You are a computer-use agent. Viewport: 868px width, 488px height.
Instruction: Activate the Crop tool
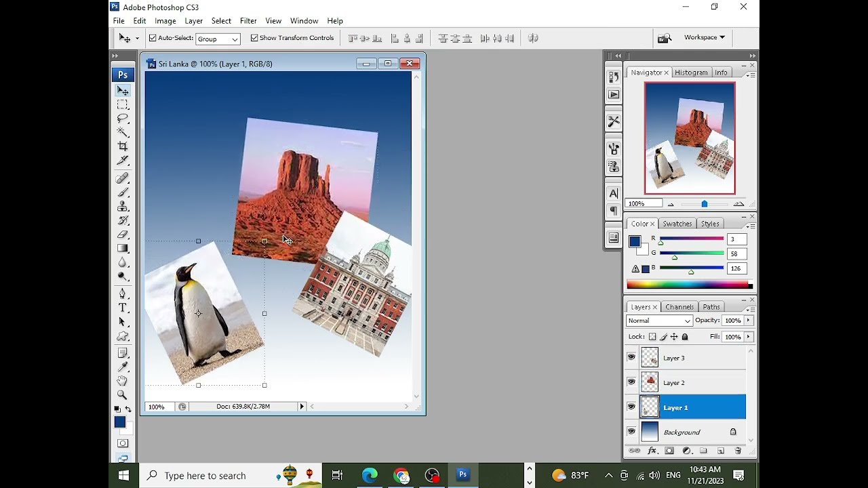[x=123, y=146]
